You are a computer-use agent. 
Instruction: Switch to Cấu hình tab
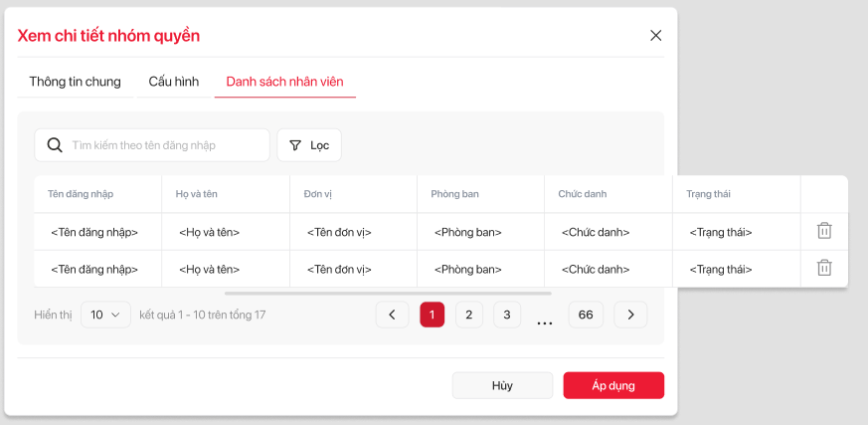[x=174, y=82]
